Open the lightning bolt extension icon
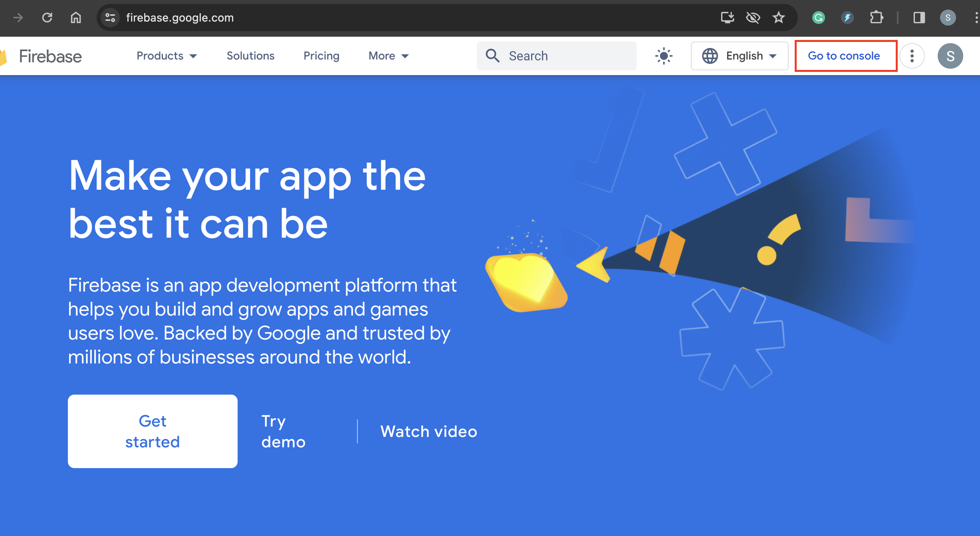 pos(847,18)
